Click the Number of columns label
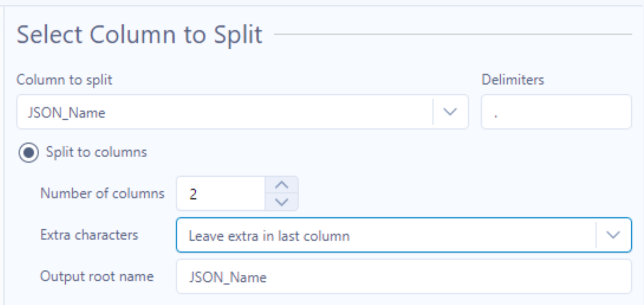This screenshot has width=644, height=305. pyautogui.click(x=102, y=193)
